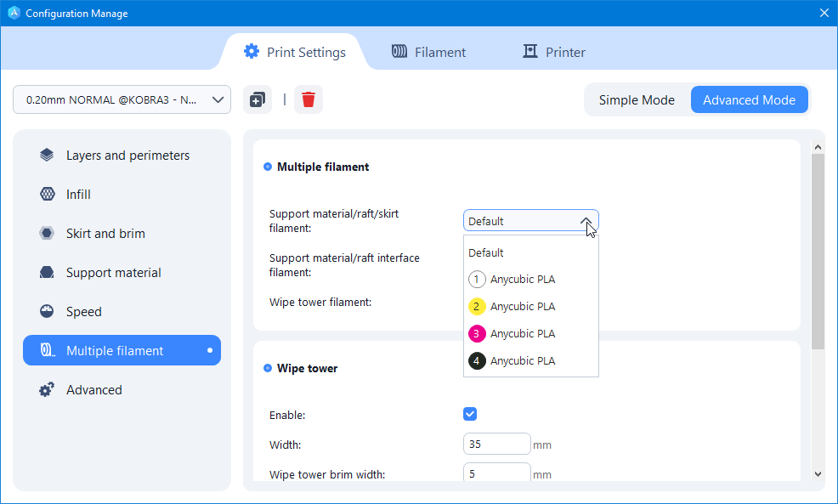Image resolution: width=838 pixels, height=504 pixels.
Task: Choose Default from the filament list
Action: [486, 252]
